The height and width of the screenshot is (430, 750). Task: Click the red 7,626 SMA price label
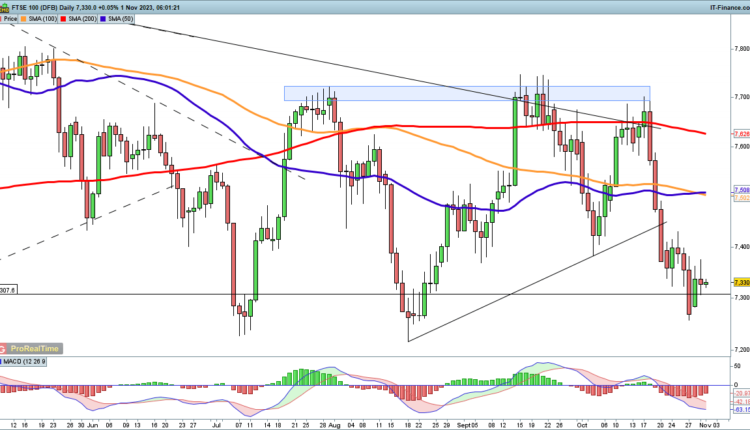click(x=740, y=134)
